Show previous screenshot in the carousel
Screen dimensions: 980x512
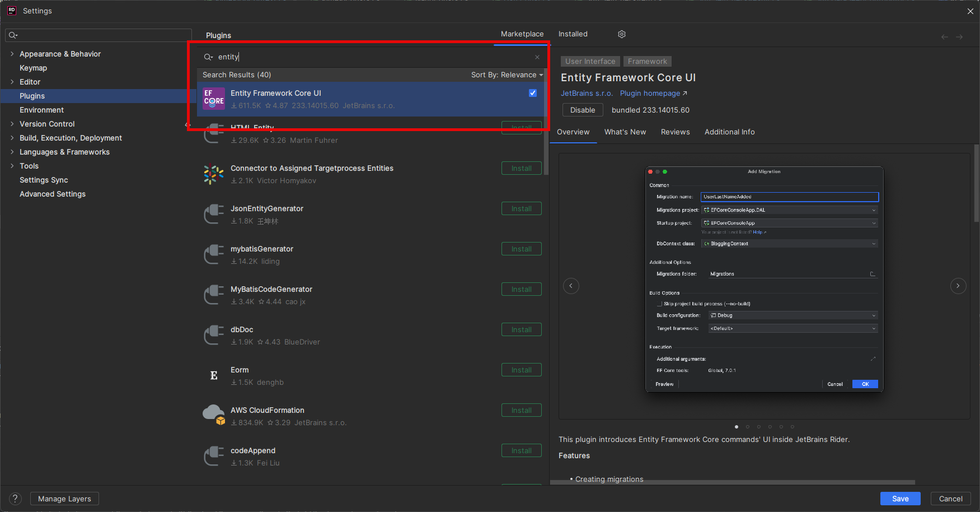[x=571, y=286]
